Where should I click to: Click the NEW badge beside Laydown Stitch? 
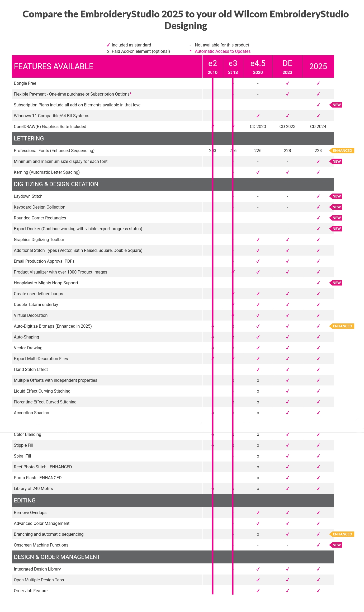click(336, 196)
